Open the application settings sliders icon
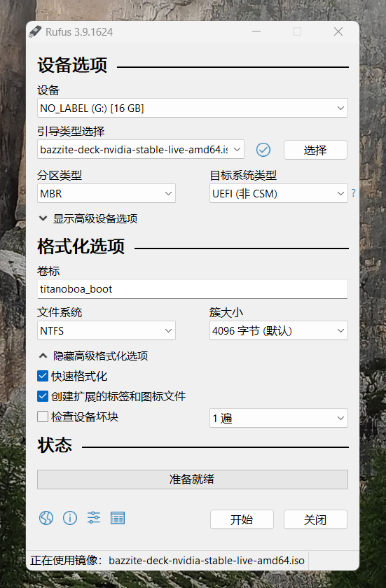Viewport: 386px width, 588px height. (94, 518)
